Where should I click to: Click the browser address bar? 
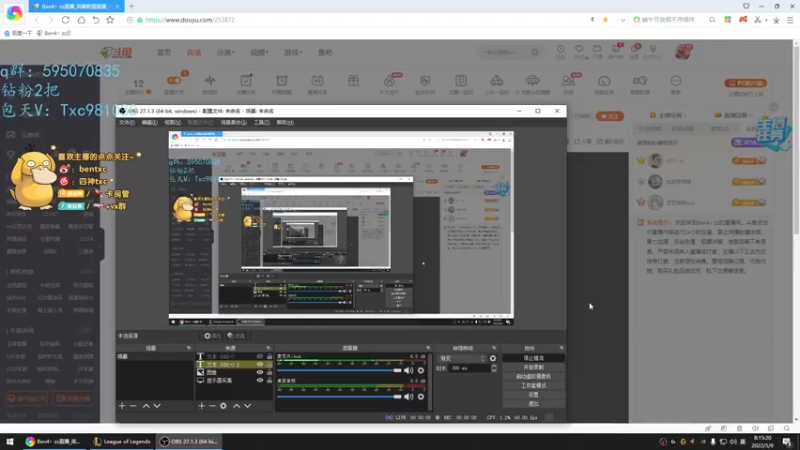pyautogui.click(x=357, y=20)
